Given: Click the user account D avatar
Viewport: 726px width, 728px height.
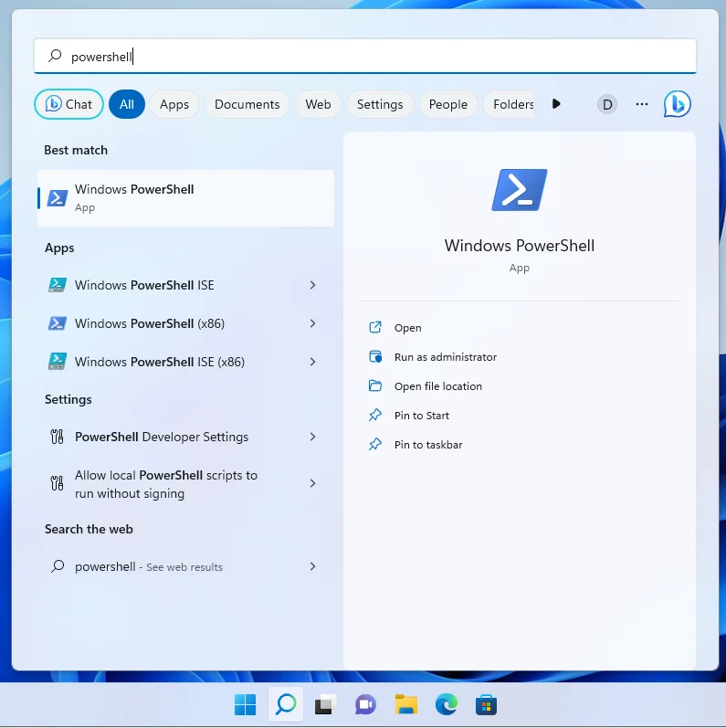Looking at the screenshot, I should [606, 104].
